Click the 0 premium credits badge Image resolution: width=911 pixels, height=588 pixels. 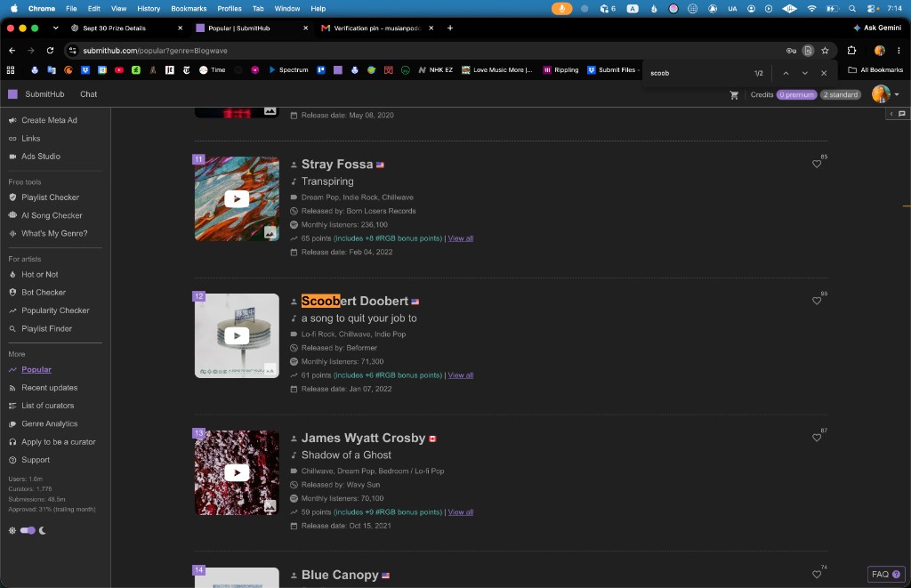(x=796, y=94)
